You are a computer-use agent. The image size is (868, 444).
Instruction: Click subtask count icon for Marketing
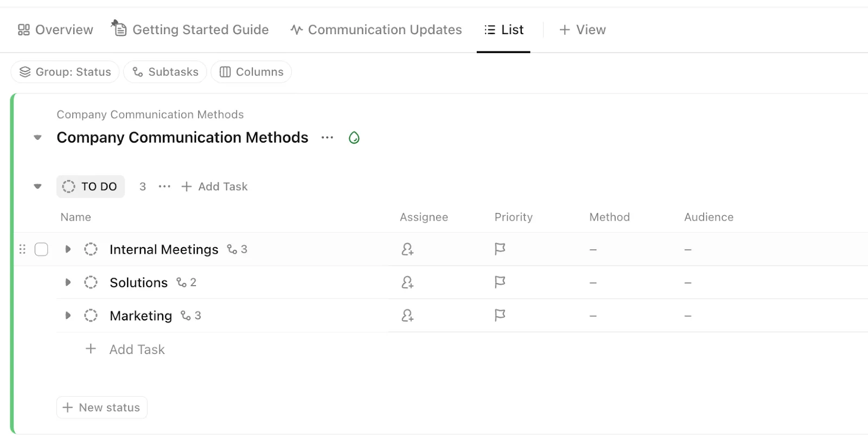(190, 316)
